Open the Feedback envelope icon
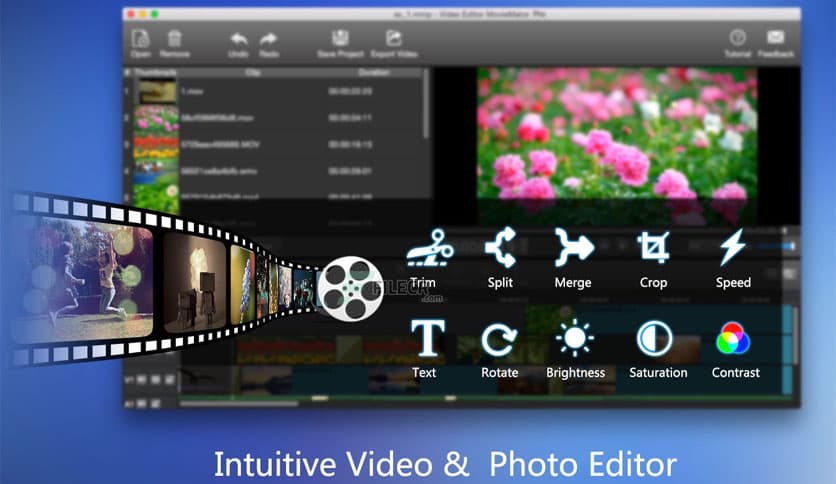The image size is (836, 484). pos(775,37)
